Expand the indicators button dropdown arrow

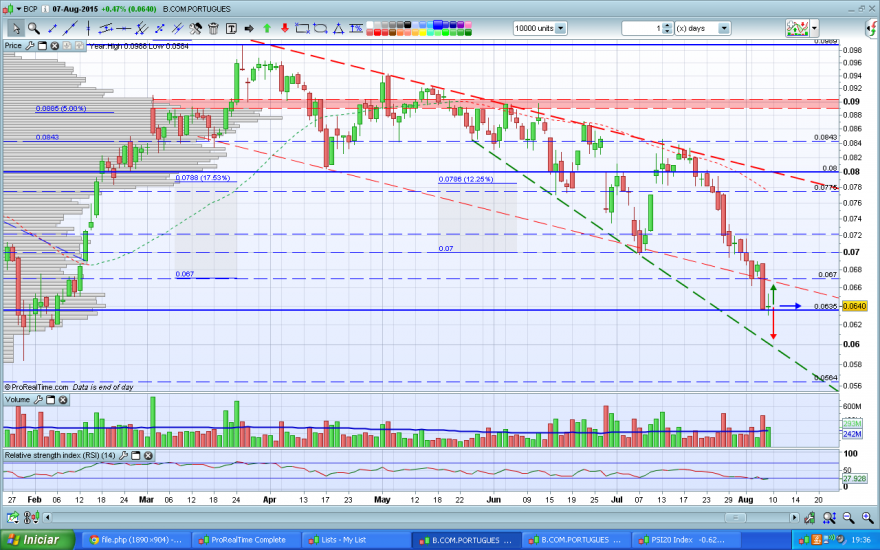(814, 28)
